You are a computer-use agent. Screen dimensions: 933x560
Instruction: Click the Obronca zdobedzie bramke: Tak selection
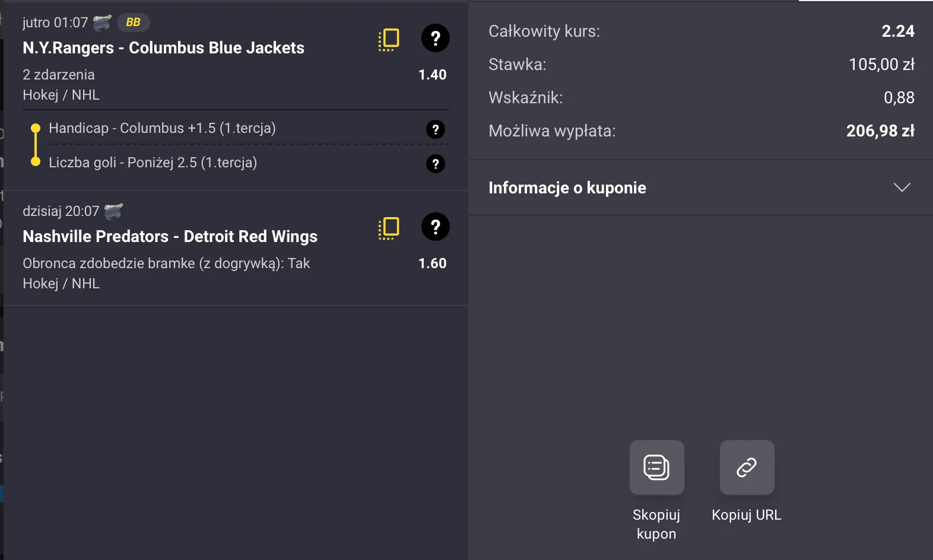(x=166, y=263)
